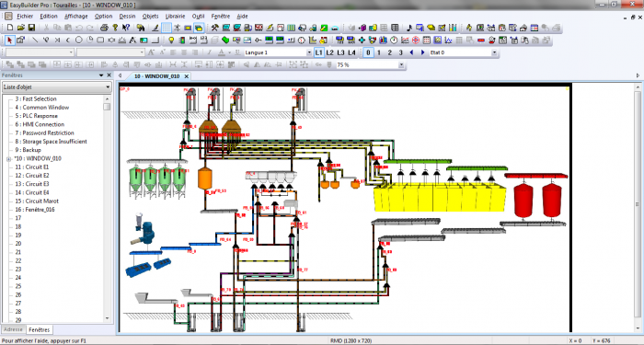Image resolution: width=644 pixels, height=345 pixels.
Task: Select the Line drawing tool
Action: coord(35,40)
